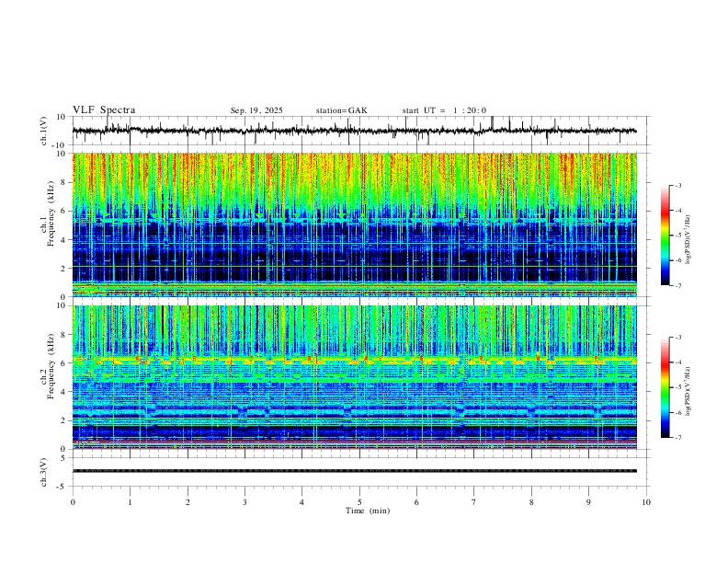Click the ch.2 spectrogram color scale bar
This screenshot has height=563, width=728.
(x=665, y=387)
